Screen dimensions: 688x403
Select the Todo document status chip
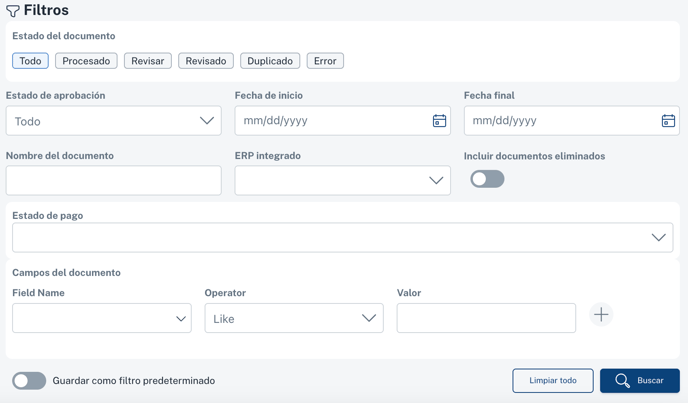(30, 61)
